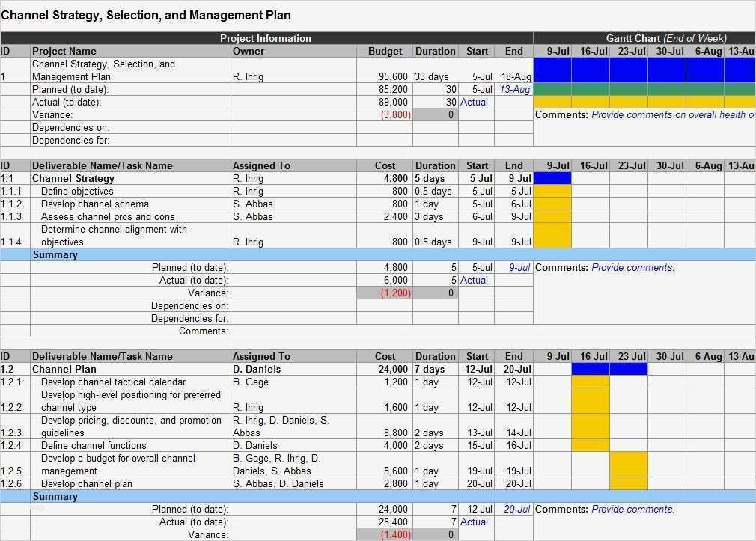Image resolution: width=756 pixels, height=541 pixels.
Task: Click the "Channel Plan" deliverable name cell
Action: point(67,369)
